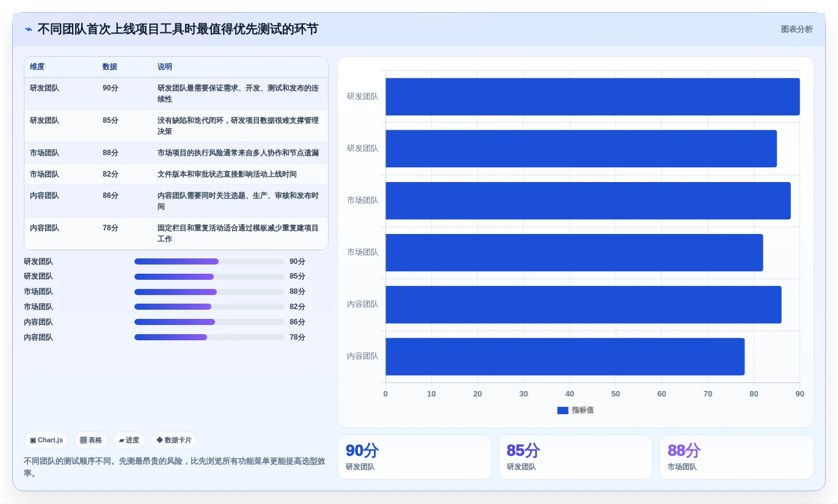The image size is (838, 504).
Task: Open the 90分 研发团队 data card
Action: [415, 457]
